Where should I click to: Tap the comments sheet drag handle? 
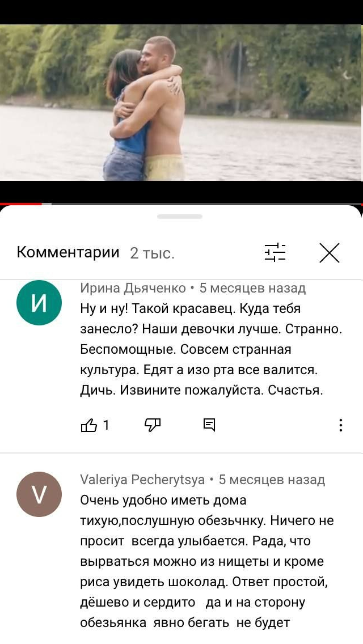pyautogui.click(x=180, y=217)
